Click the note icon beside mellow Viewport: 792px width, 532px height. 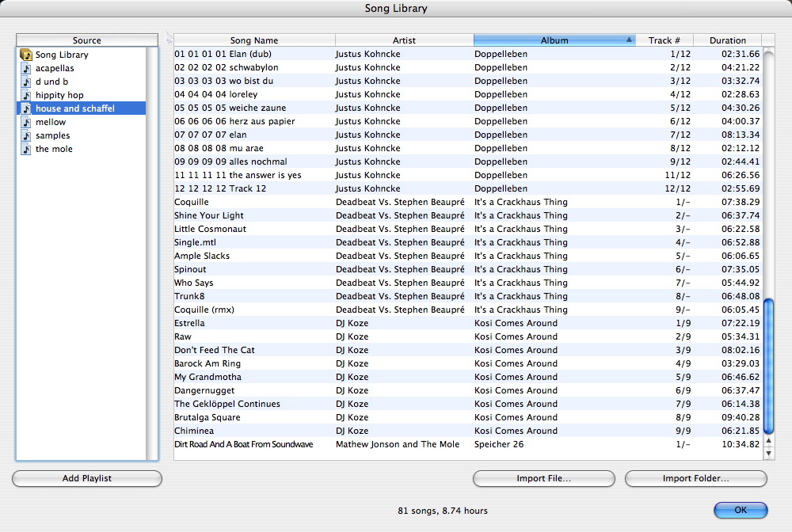coord(25,121)
